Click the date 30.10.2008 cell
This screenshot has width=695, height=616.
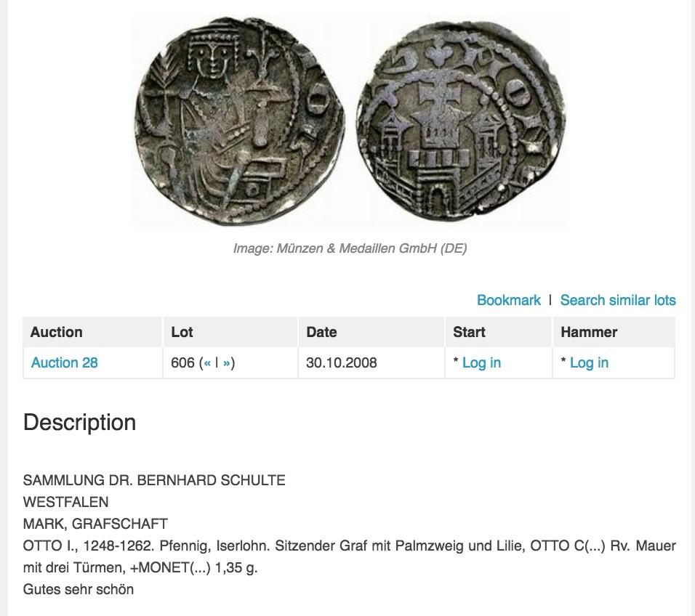pos(342,362)
